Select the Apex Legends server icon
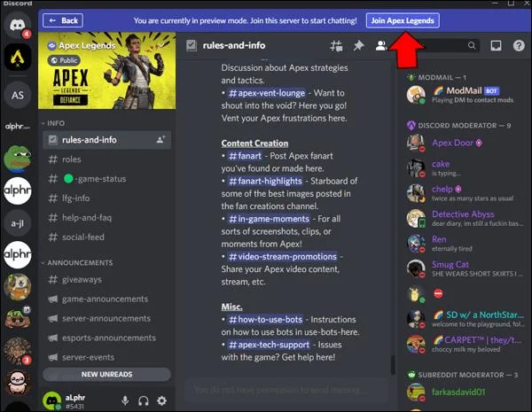 18,57
